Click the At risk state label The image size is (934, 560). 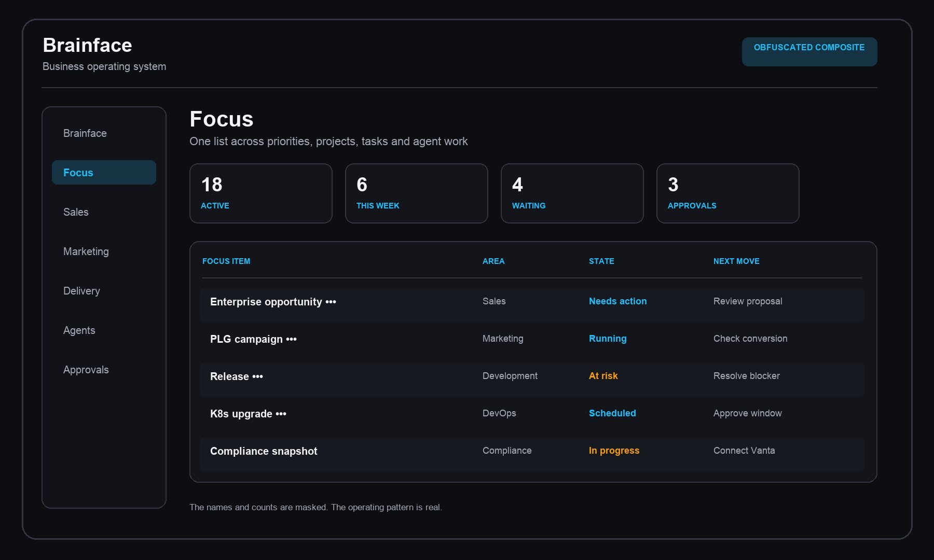point(603,376)
